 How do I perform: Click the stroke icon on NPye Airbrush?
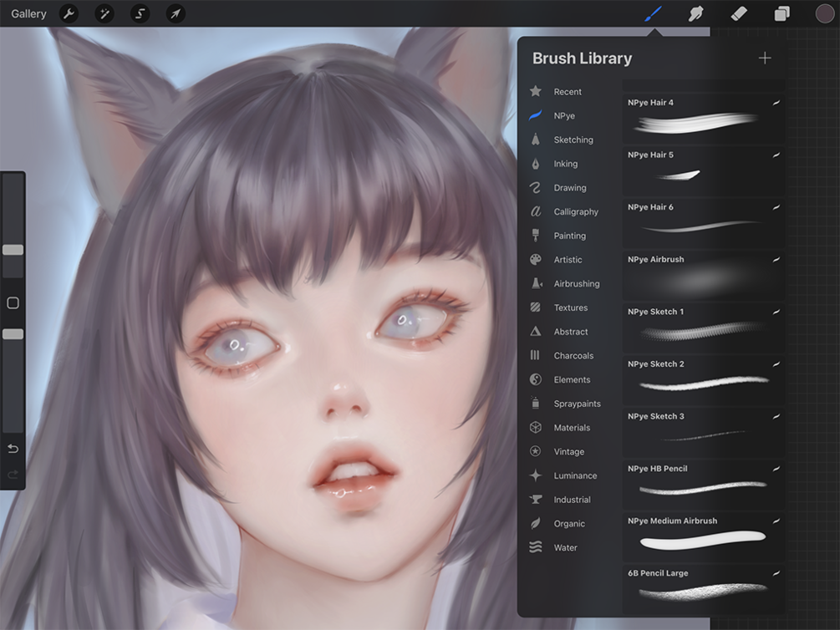coord(776,259)
